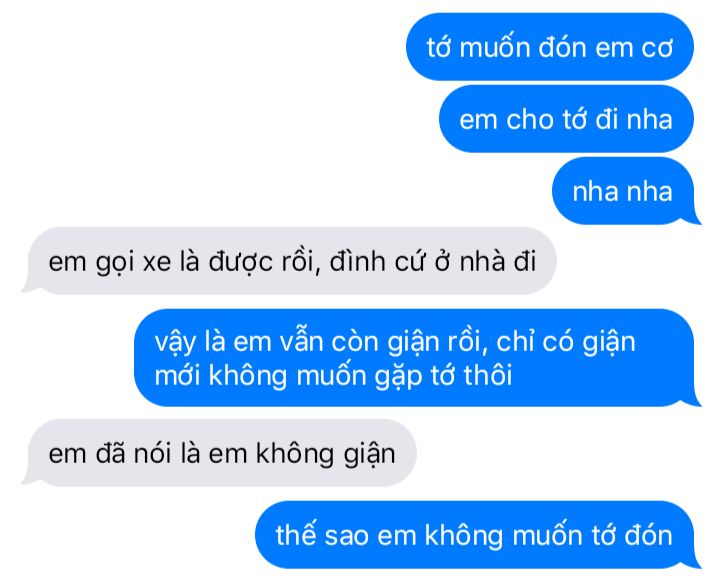
Task: Select the word 'cho' in second blue bubble
Action: 530,120
